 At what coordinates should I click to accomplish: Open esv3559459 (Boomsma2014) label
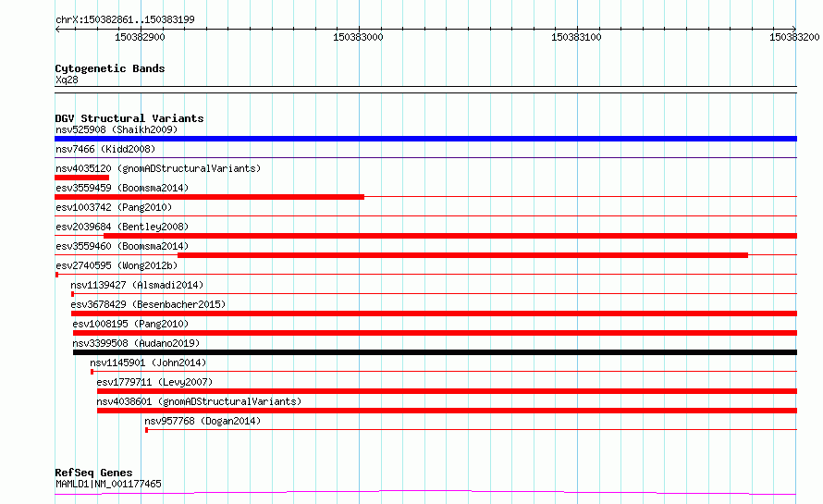122,188
